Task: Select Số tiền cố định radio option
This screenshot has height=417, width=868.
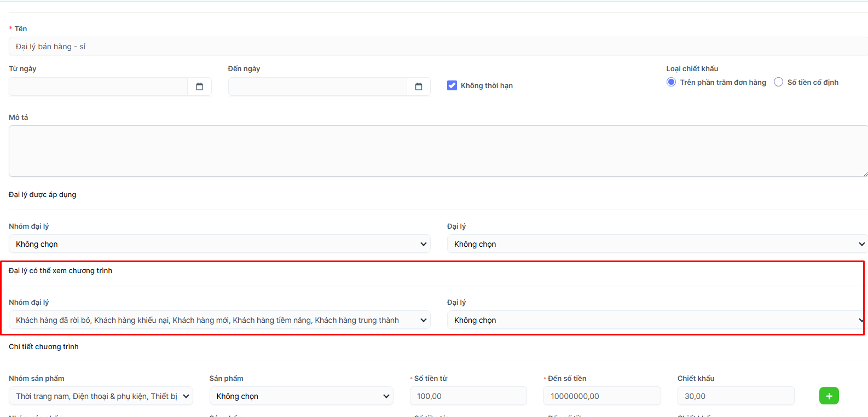Action: pos(778,82)
